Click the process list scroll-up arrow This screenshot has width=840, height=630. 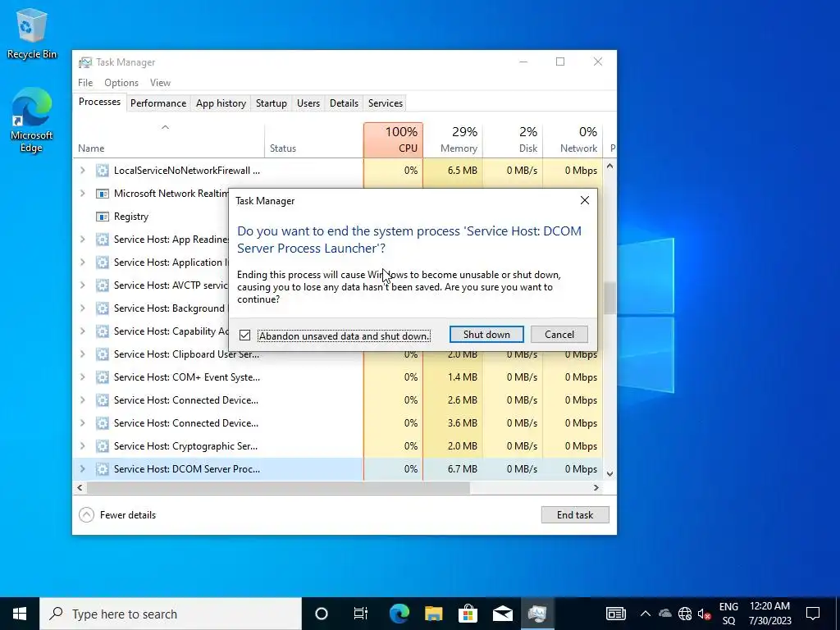point(609,166)
